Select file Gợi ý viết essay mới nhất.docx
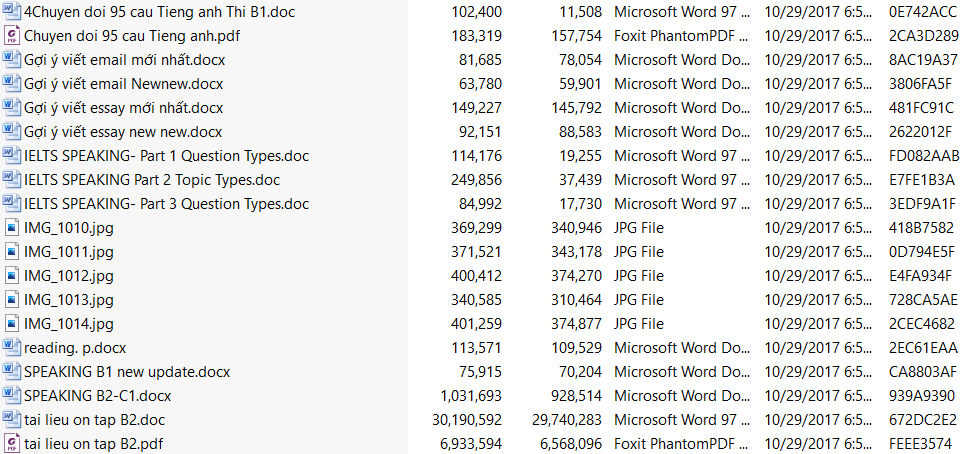 123,108
